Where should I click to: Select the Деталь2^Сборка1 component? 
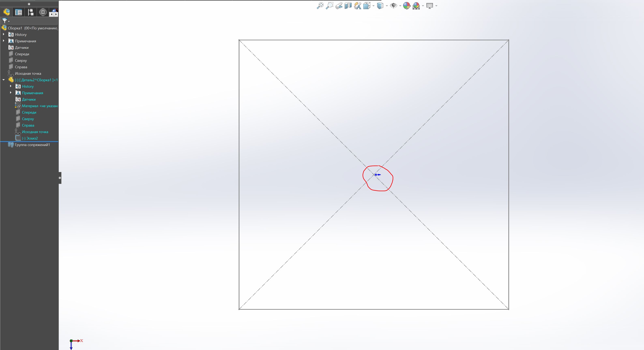point(36,80)
